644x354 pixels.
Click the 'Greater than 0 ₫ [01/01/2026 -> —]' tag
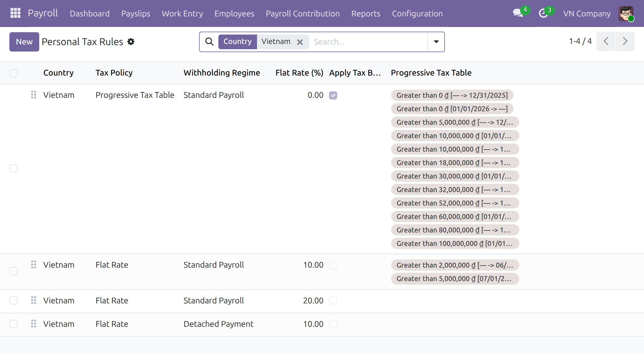point(452,109)
